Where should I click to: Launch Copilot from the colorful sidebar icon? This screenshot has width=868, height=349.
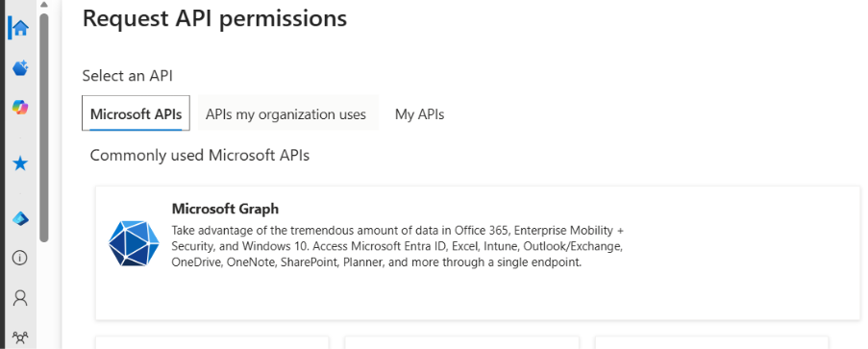20,108
